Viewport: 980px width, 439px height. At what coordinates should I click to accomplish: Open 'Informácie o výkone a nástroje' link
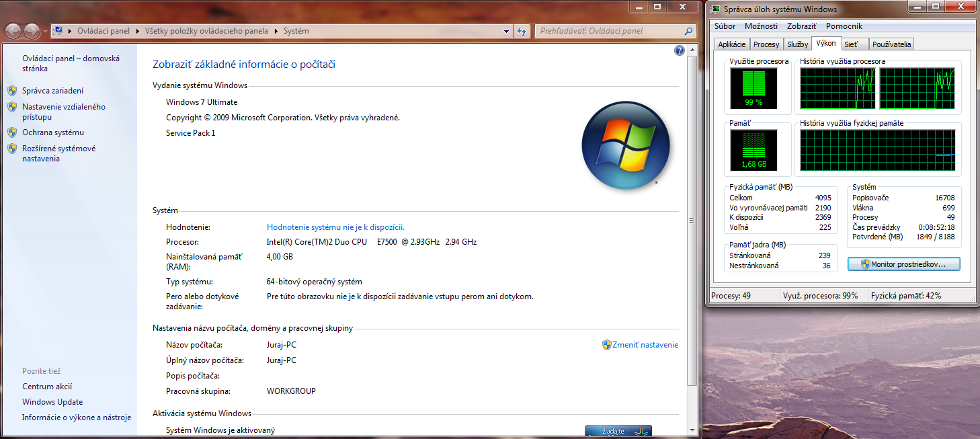tap(77, 417)
